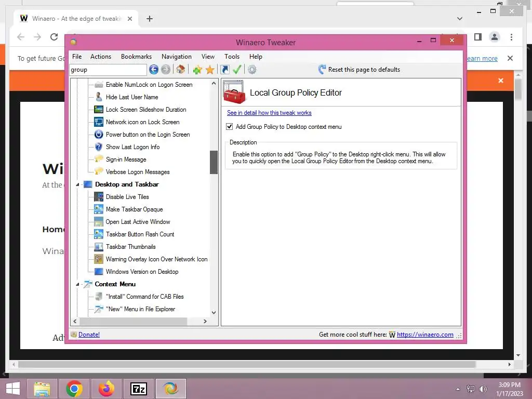Click the tree's vertical scrollbar thumb
The height and width of the screenshot is (399, 532).
click(x=214, y=162)
